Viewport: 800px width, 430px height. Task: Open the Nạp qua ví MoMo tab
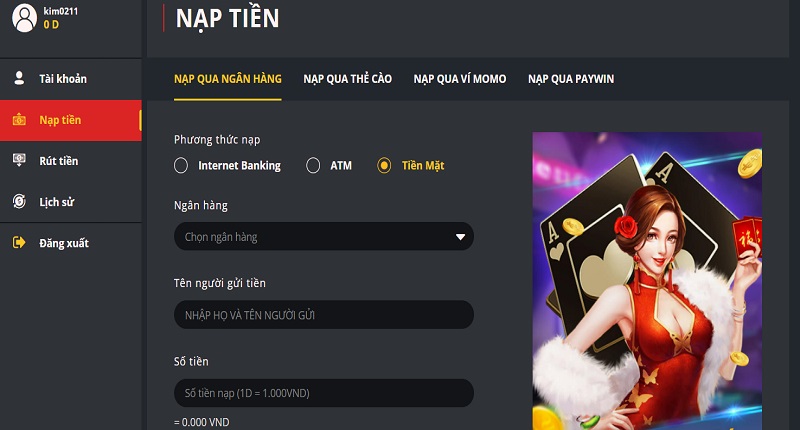460,79
